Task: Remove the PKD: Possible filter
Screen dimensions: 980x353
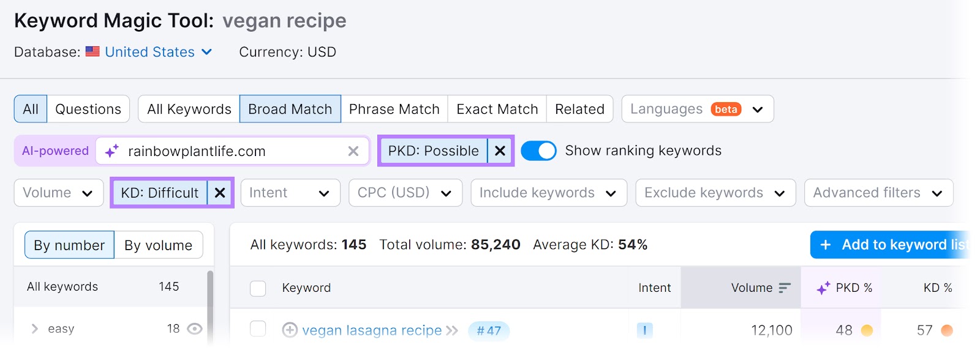Action: click(500, 151)
